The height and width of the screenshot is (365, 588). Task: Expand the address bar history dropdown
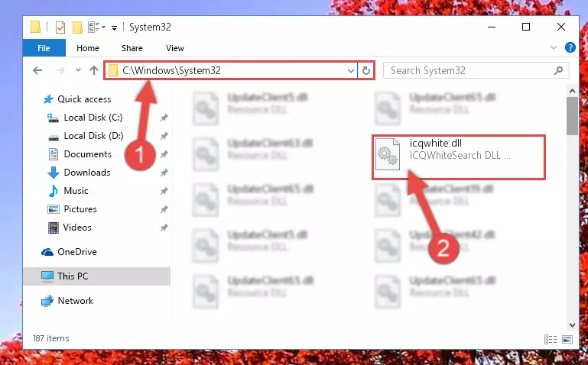351,70
